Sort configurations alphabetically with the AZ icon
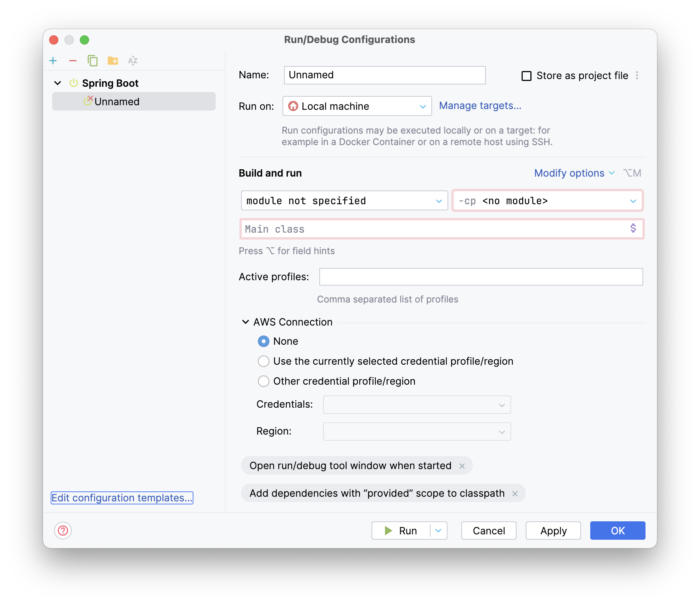Image resolution: width=700 pixels, height=605 pixels. click(133, 61)
